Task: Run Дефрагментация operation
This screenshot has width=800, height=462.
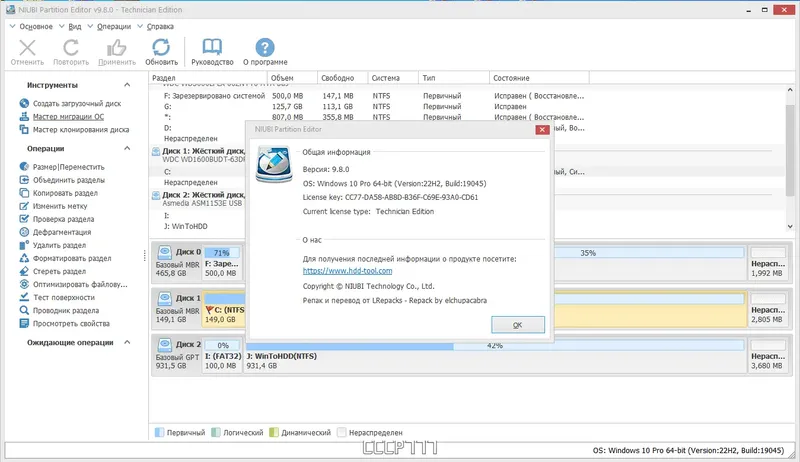Action: (x=62, y=232)
